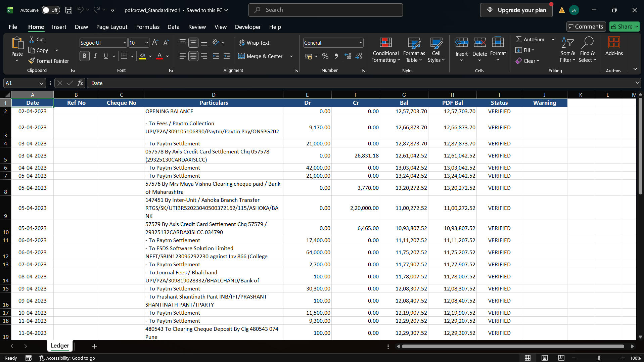The image size is (644, 362).
Task: Expand the Name Box dropdown arrow
Action: point(41,83)
